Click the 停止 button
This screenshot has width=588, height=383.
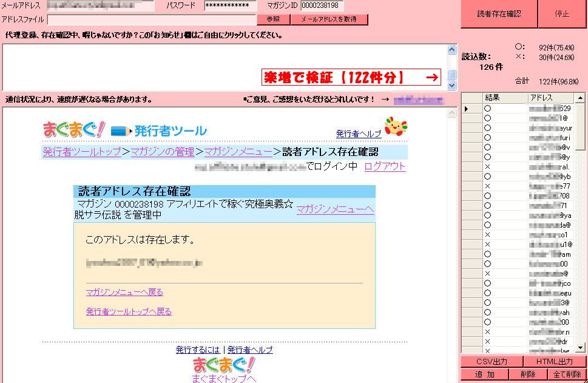pyautogui.click(x=562, y=14)
